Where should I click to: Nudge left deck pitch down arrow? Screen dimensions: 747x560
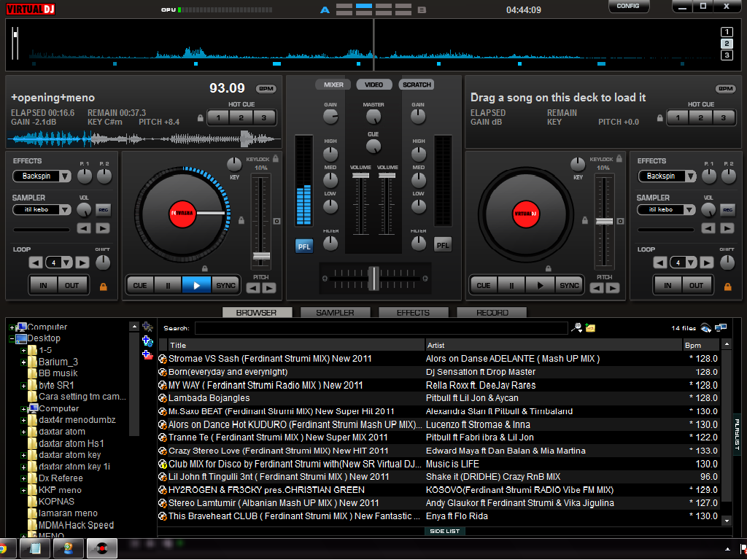coord(253,287)
